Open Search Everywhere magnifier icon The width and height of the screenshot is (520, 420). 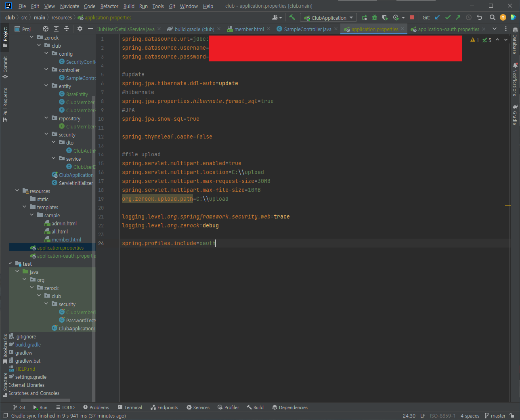click(x=493, y=17)
